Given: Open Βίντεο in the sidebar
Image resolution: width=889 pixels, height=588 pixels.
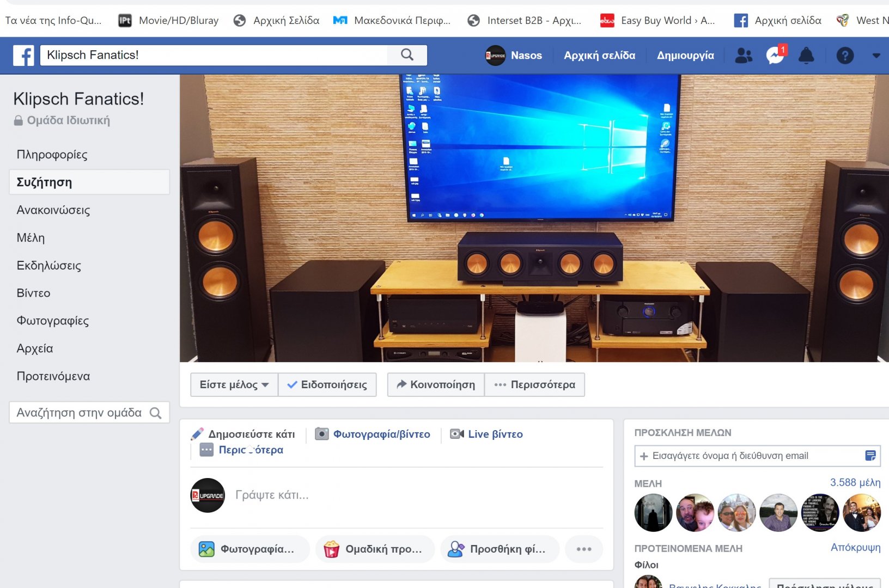Looking at the screenshot, I should (33, 293).
